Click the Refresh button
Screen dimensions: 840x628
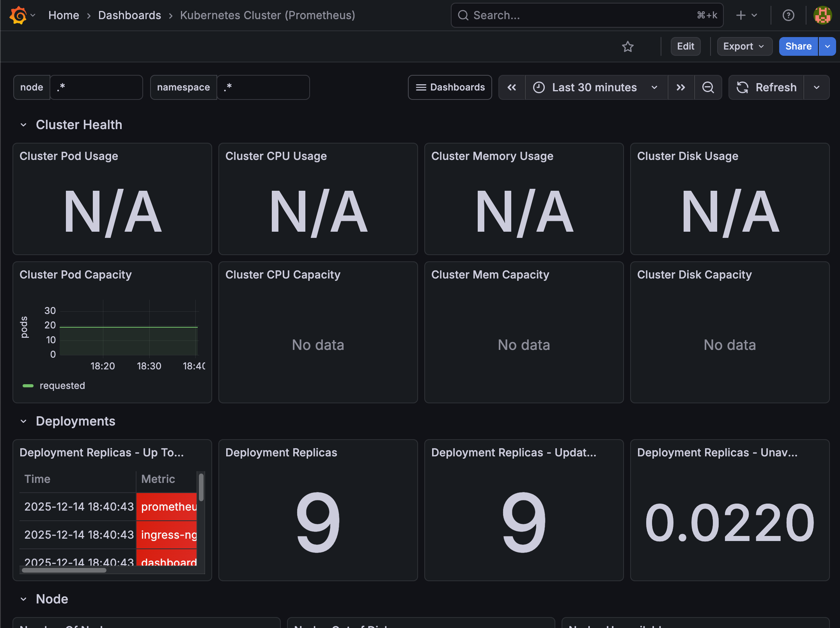tap(766, 87)
